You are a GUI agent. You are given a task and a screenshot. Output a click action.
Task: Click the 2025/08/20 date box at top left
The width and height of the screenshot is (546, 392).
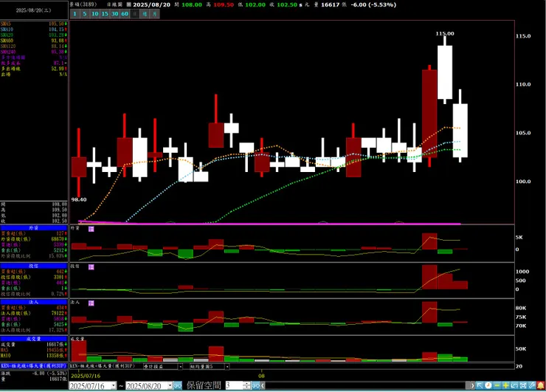pyautogui.click(x=34, y=10)
